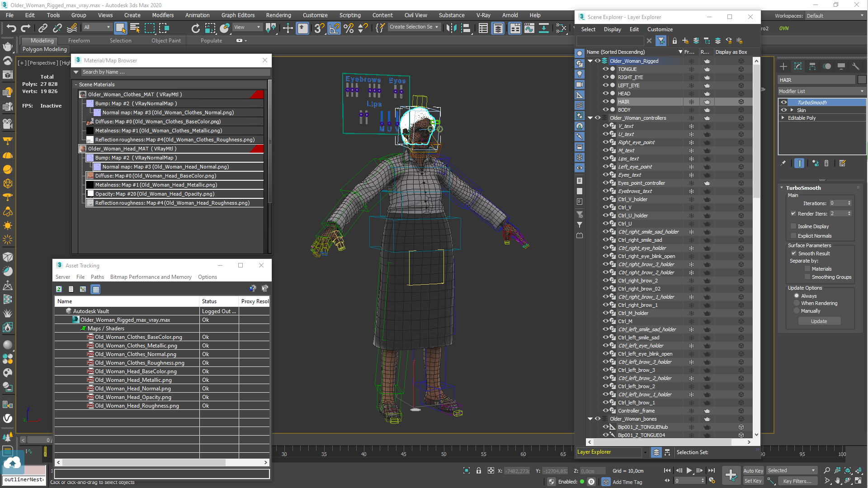Click the Mirror tool icon
The width and height of the screenshot is (868, 488).
(451, 28)
